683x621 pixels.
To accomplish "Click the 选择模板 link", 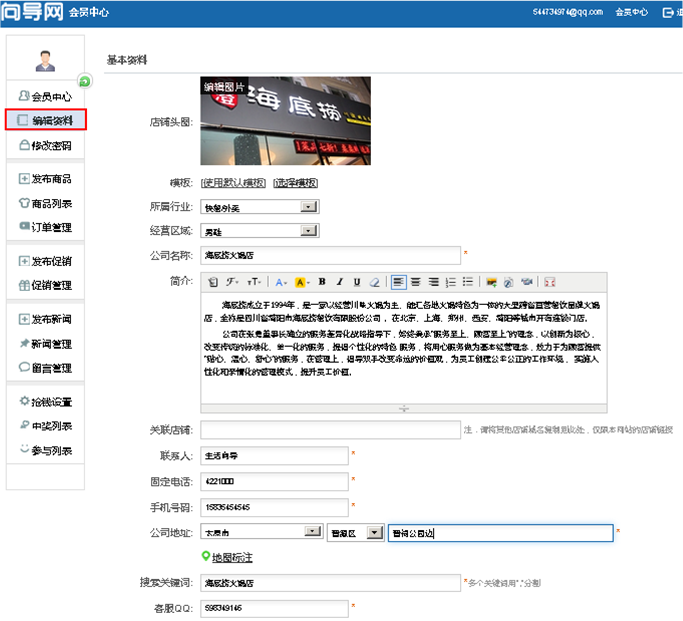I will 295,183.
